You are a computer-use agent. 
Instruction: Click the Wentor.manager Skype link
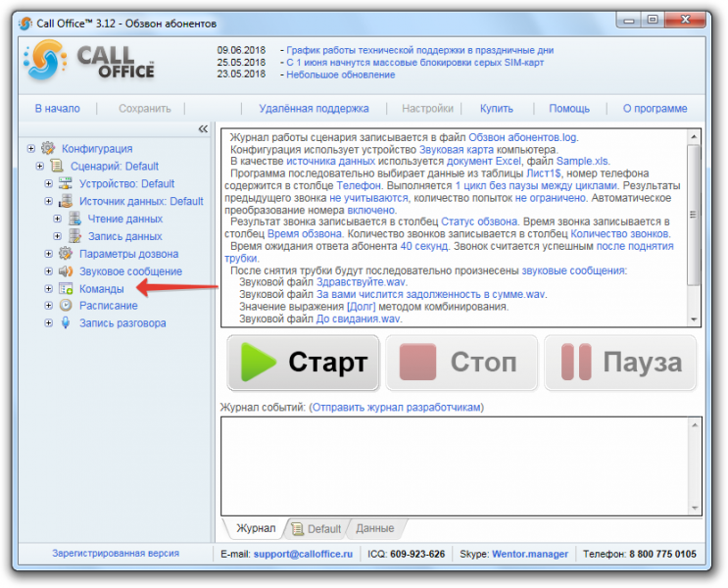530,554
